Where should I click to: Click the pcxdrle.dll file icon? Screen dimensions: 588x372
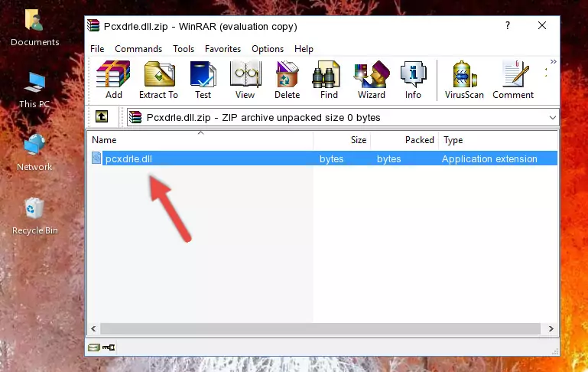point(96,158)
